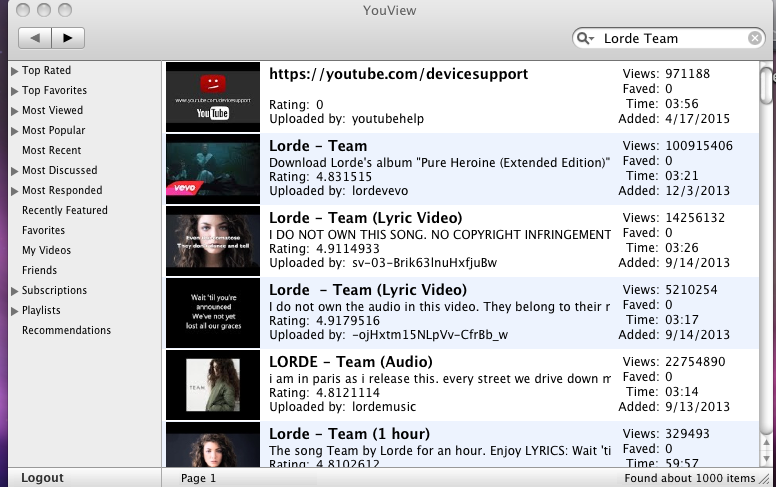Select Lyric Video title with 5210254 views

pos(368,290)
